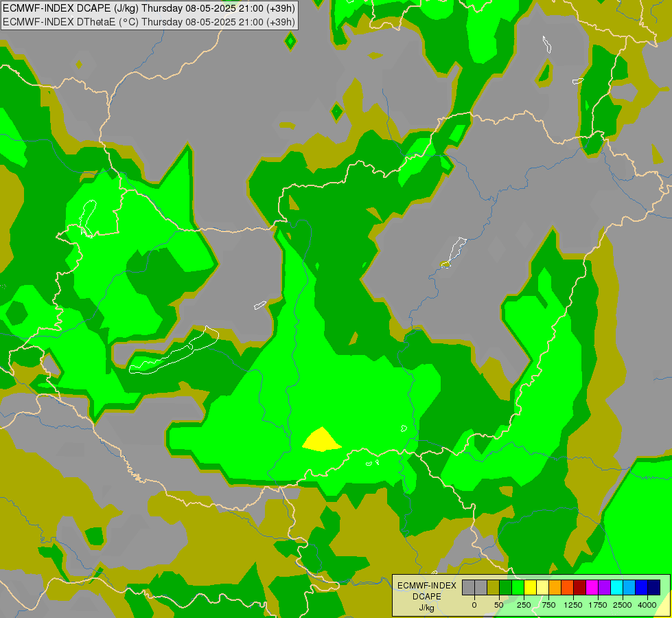The height and width of the screenshot is (618, 672).
Task: Click the legend tick value 0
Action: click(x=474, y=605)
